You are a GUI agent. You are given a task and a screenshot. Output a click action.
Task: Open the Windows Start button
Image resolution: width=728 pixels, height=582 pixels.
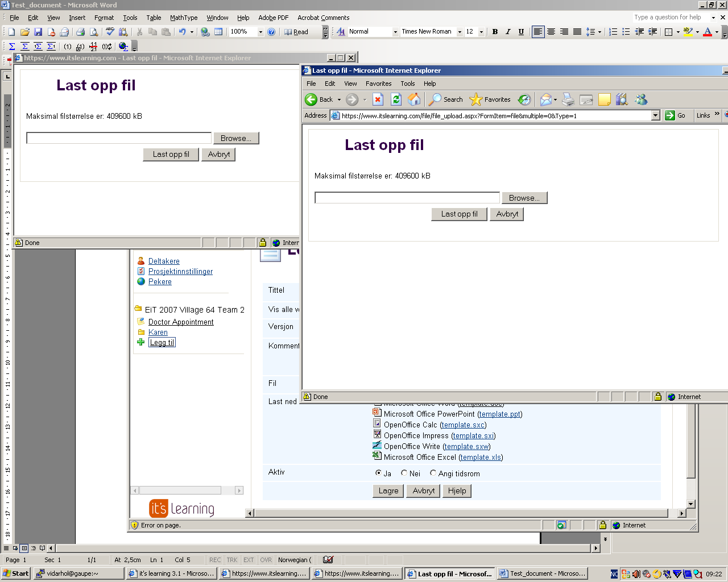click(x=15, y=573)
